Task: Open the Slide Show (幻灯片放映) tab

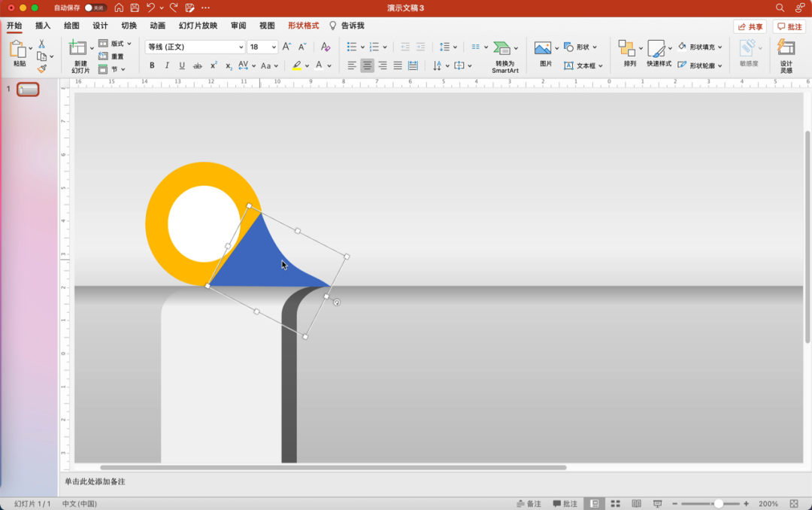Action: pos(198,26)
